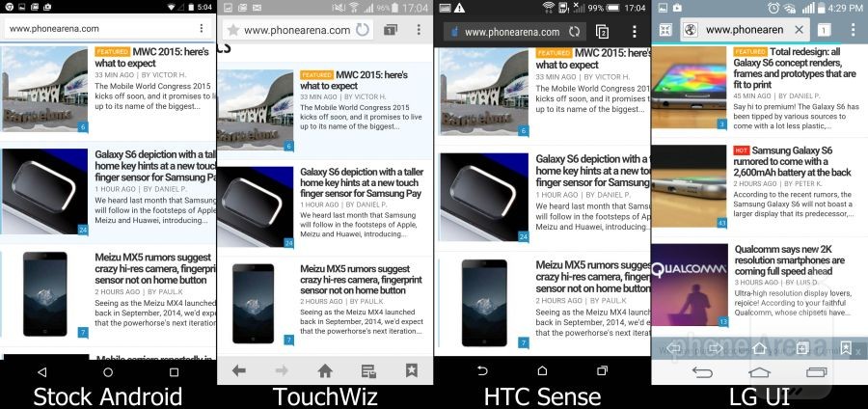Tap the TouchWiz bookmark star in address bar

tap(233, 30)
